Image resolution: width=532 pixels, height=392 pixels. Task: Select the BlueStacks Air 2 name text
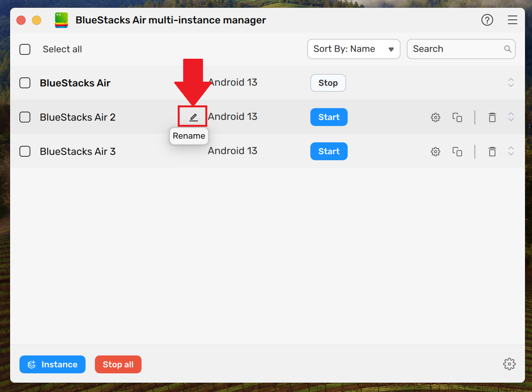click(78, 117)
